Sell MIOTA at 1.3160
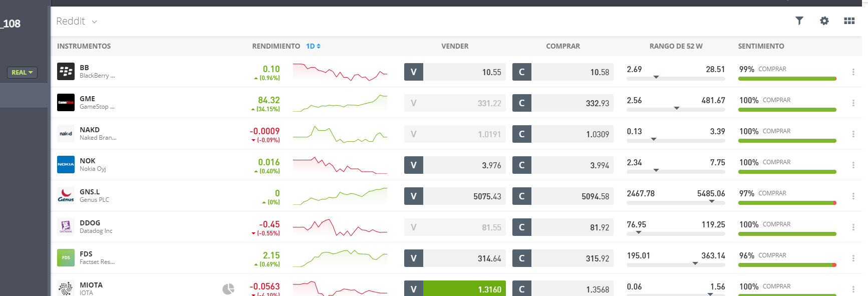868x296 pixels. (455, 288)
